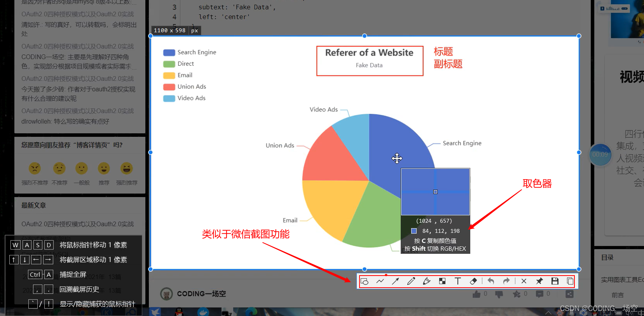Open the QQ penguin icon in taskbar

click(179, 312)
